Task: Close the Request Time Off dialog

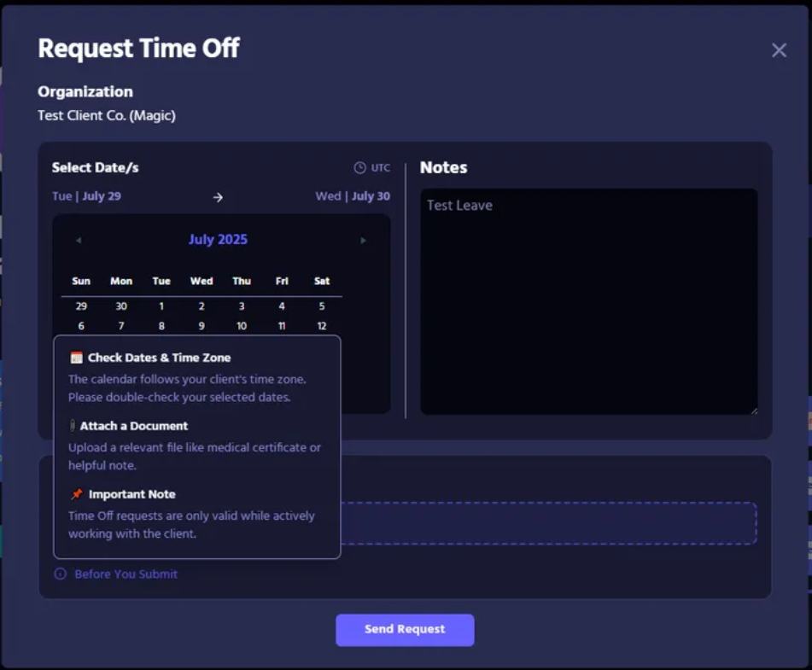Action: [x=779, y=50]
